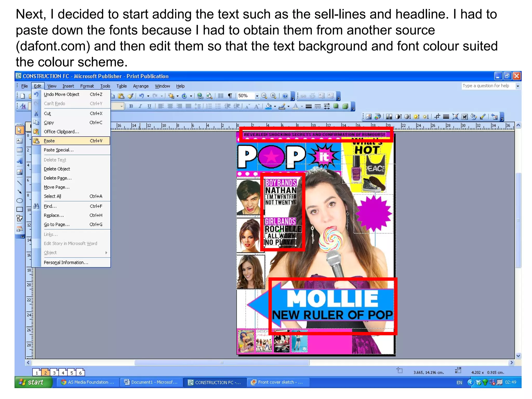Toggle Center alignment
The image size is (532, 399).
(170, 106)
